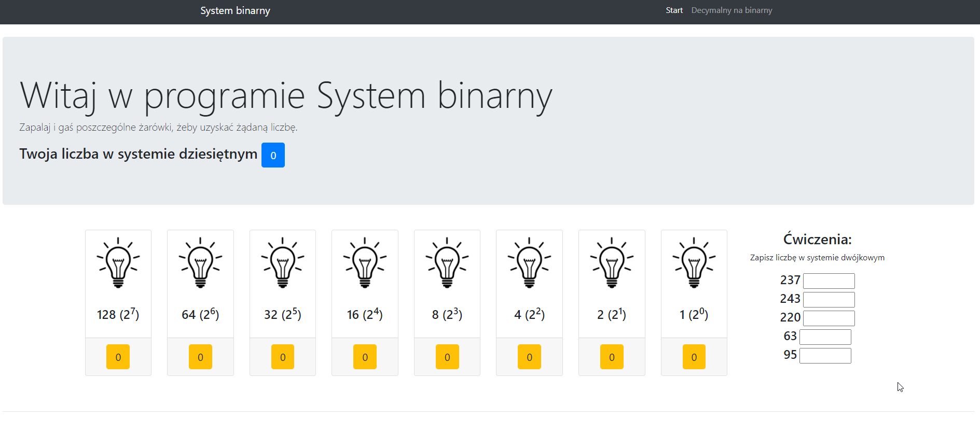
Task: Click heading Witaj w programie System binarny
Action: click(286, 96)
